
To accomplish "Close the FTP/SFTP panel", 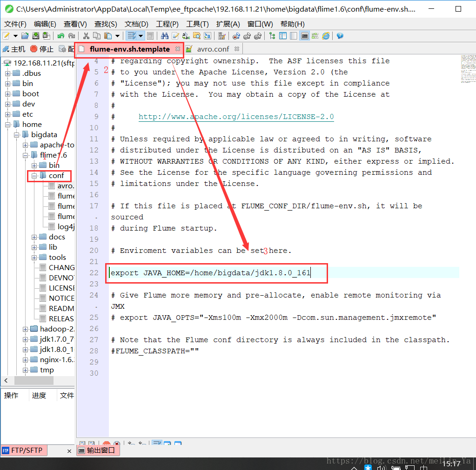I will point(69,451).
